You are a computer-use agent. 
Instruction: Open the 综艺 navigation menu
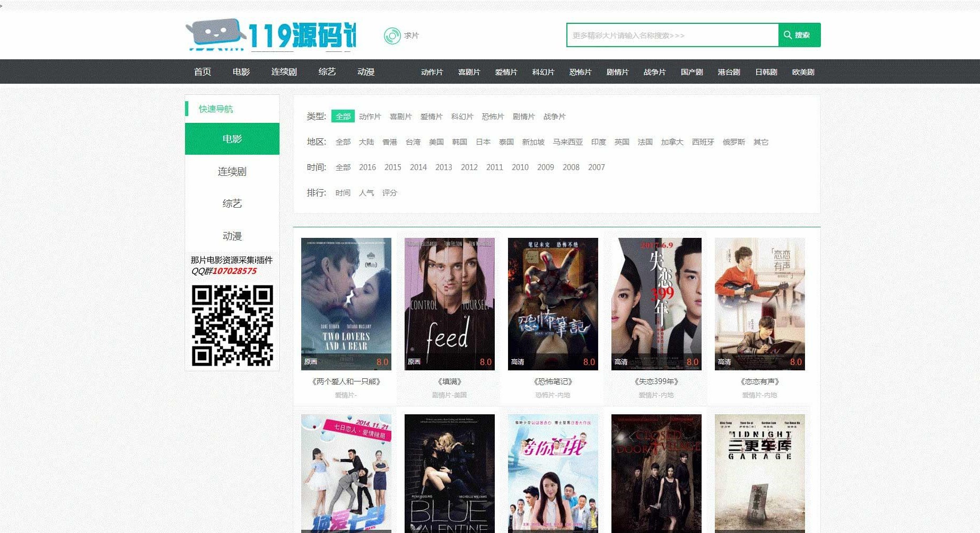click(326, 72)
